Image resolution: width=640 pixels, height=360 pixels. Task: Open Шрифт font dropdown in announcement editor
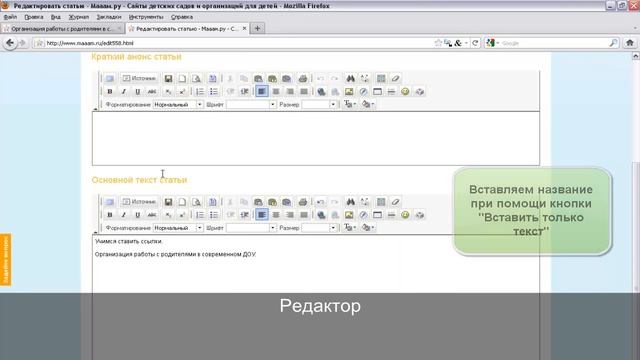point(251,104)
